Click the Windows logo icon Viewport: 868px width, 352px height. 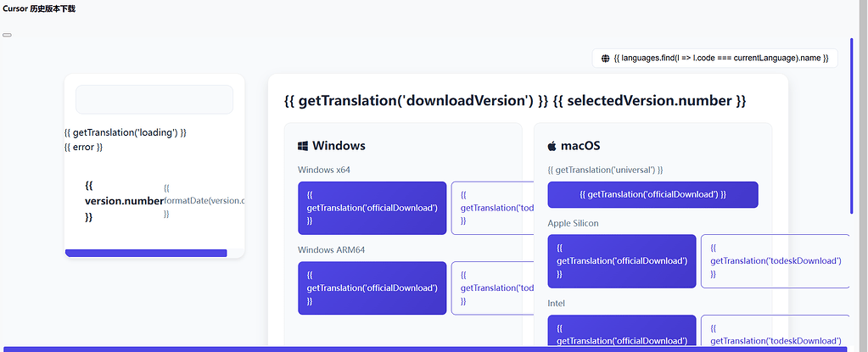click(x=303, y=146)
